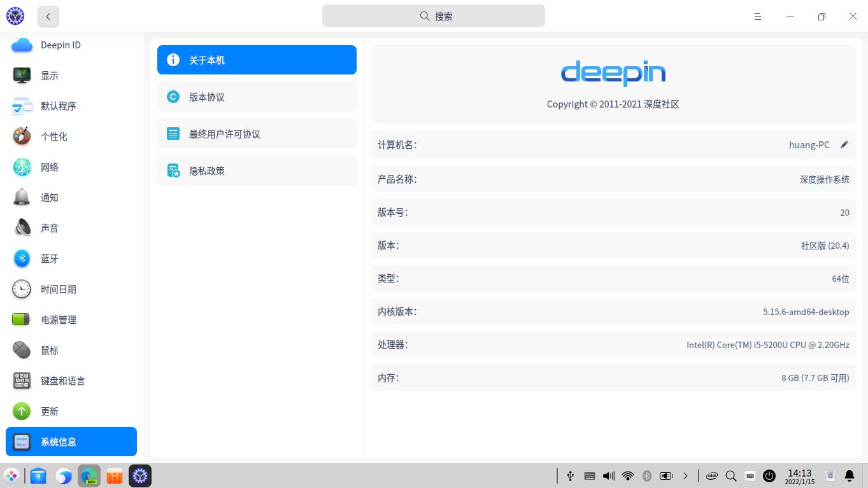Select the 版本协议 shield icon

pos(173,97)
